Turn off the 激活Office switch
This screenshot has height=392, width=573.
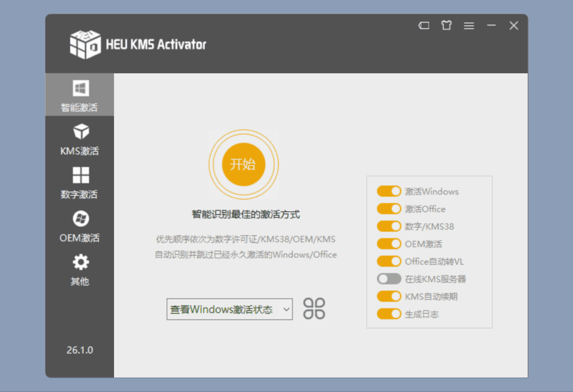[389, 209]
